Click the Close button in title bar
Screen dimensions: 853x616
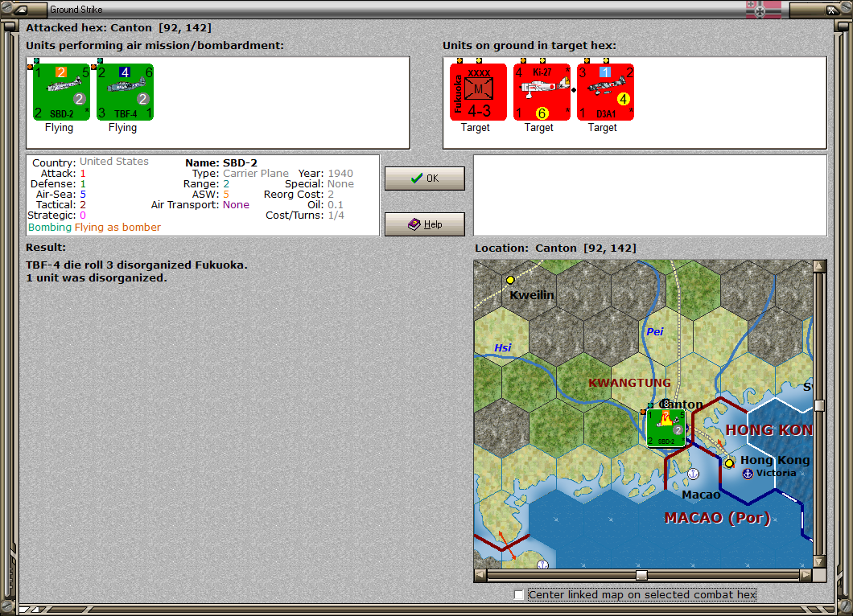click(x=832, y=9)
